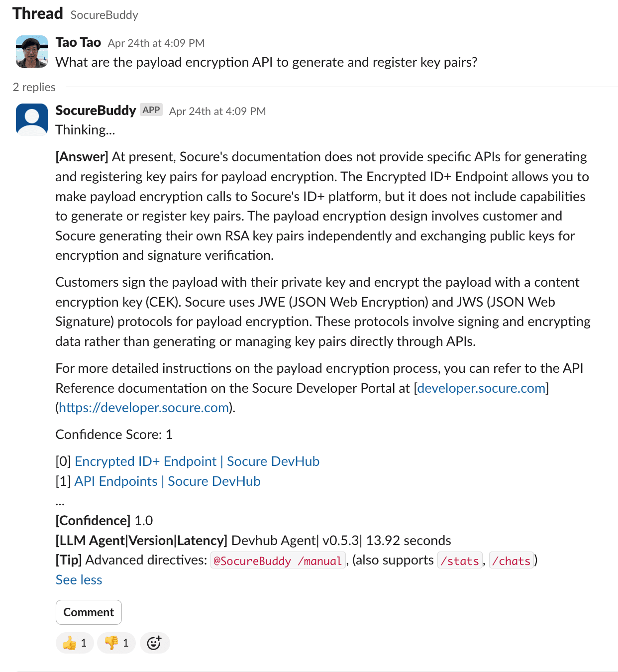Open SocureBuddy's reply timestamp

217,112
